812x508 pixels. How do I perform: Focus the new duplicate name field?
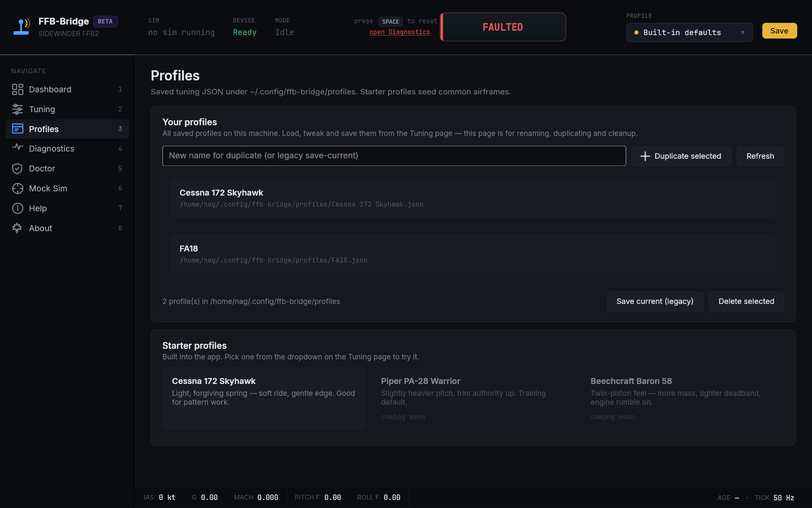pyautogui.click(x=394, y=156)
